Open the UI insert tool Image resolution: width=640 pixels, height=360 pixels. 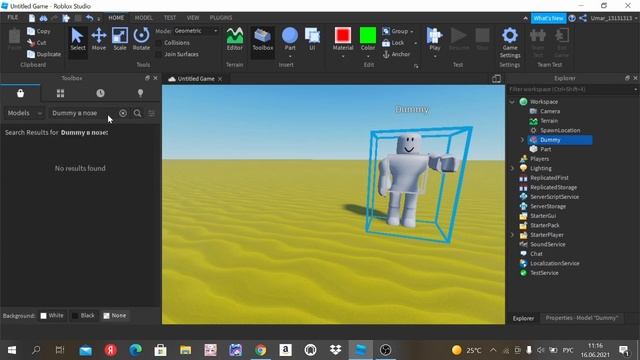(x=312, y=39)
